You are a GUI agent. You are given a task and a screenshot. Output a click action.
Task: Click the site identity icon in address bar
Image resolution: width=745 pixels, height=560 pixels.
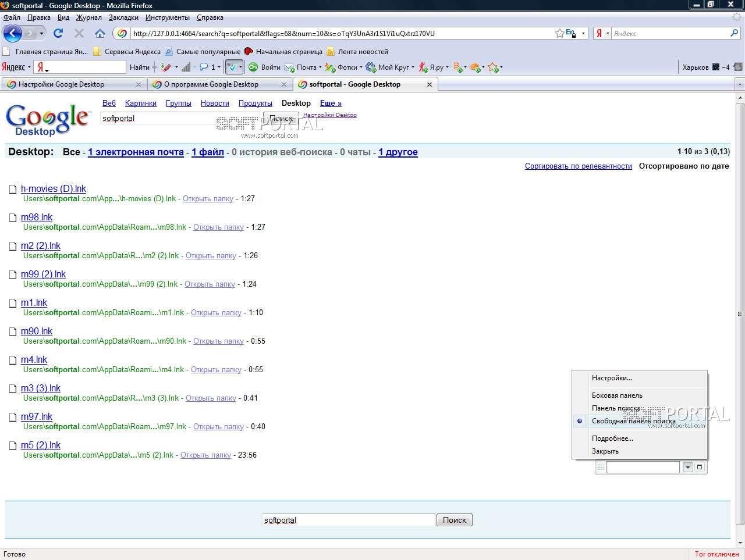(x=122, y=33)
